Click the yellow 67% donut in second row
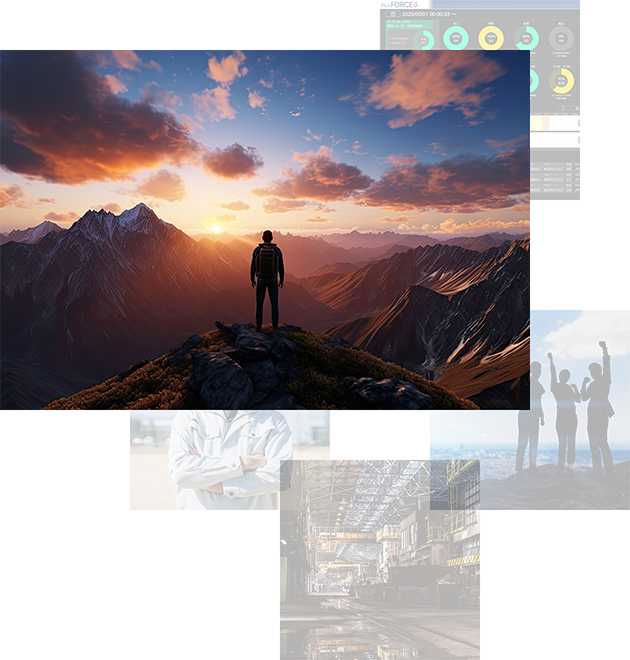 click(x=561, y=81)
